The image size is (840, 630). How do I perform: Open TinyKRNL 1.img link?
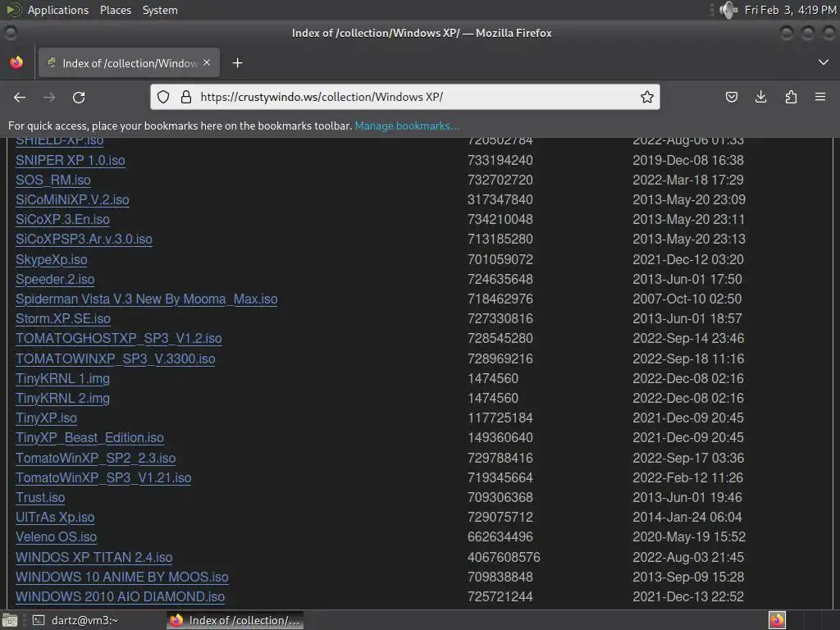click(x=62, y=379)
